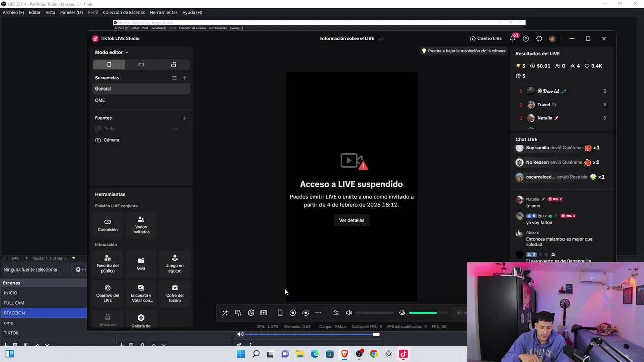
Task: Open the help question mark icon
Action: coord(526,39)
